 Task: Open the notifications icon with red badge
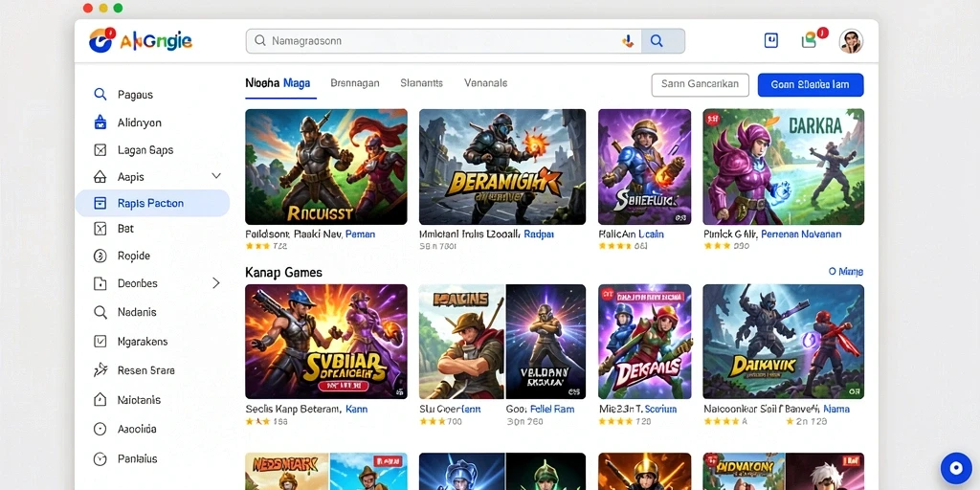pos(810,40)
